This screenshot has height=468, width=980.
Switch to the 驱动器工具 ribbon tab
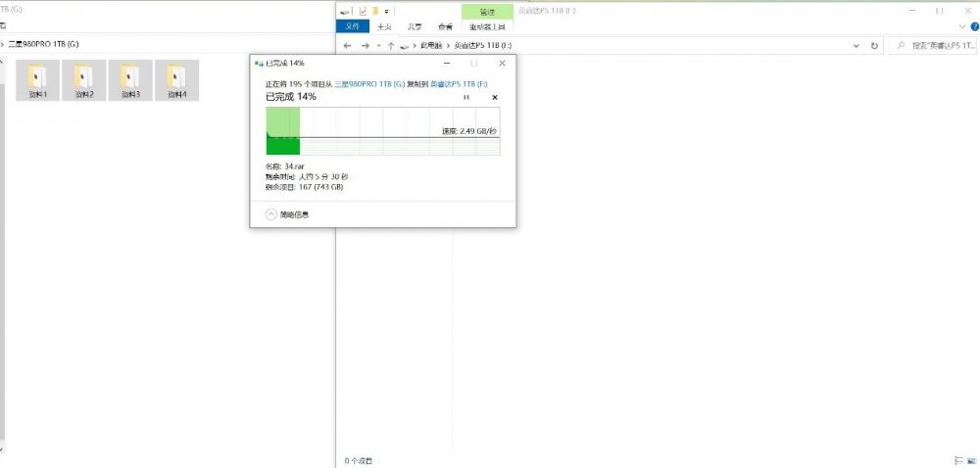tap(487, 26)
